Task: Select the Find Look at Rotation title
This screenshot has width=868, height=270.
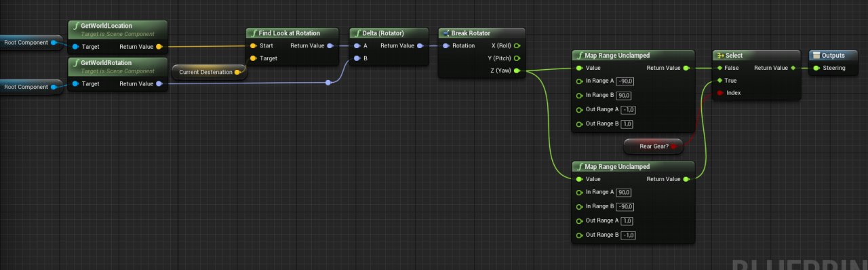Action: (x=289, y=33)
